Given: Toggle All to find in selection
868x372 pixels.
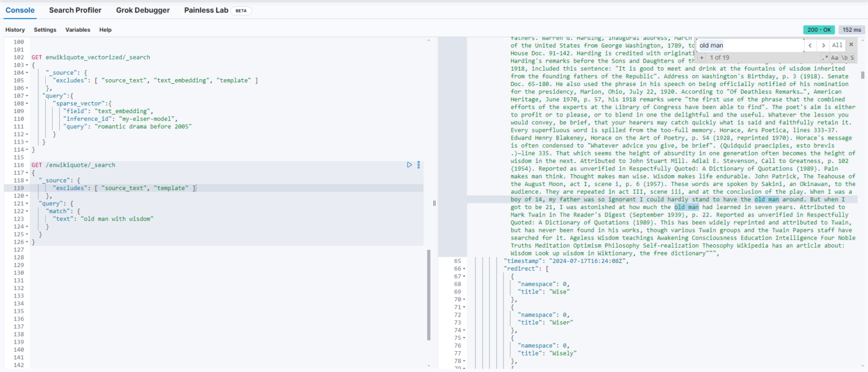Looking at the screenshot, I should click(x=837, y=45).
